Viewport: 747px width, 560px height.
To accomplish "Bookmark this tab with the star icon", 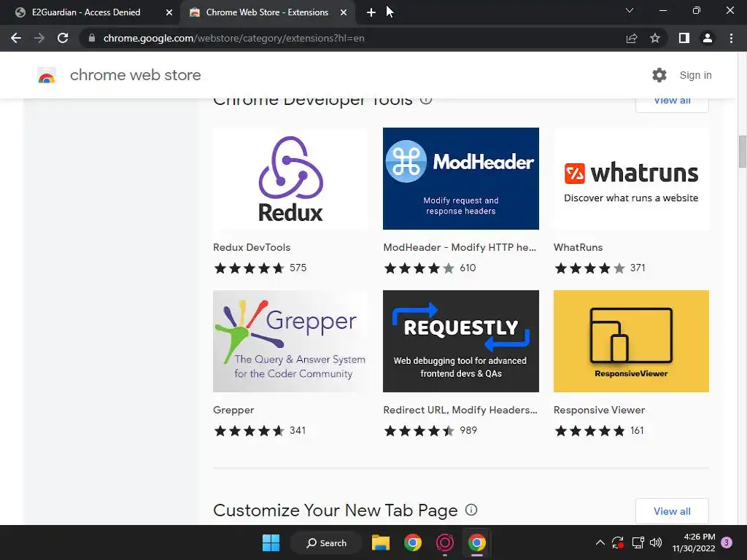I will coord(655,38).
